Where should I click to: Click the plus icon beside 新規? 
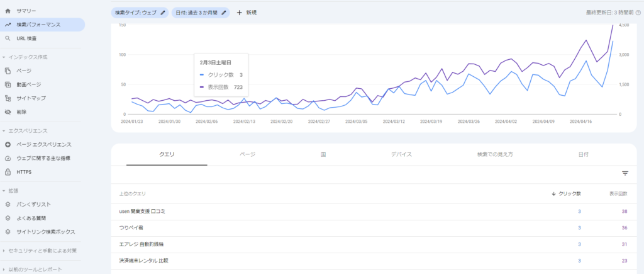[240, 13]
